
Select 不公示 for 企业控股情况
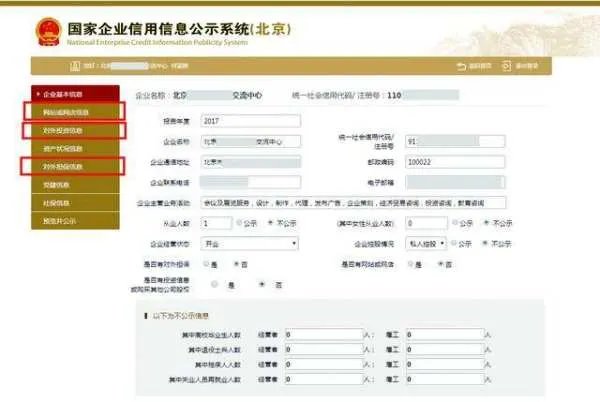pos(485,243)
